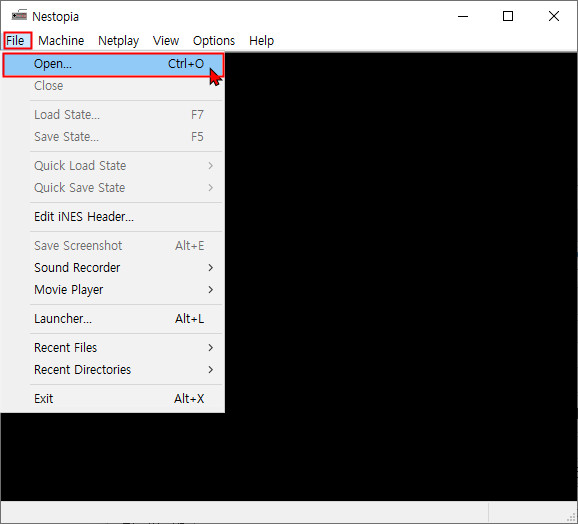The image size is (578, 524).
Task: Expand the Recent Files submenu
Action: 113,348
